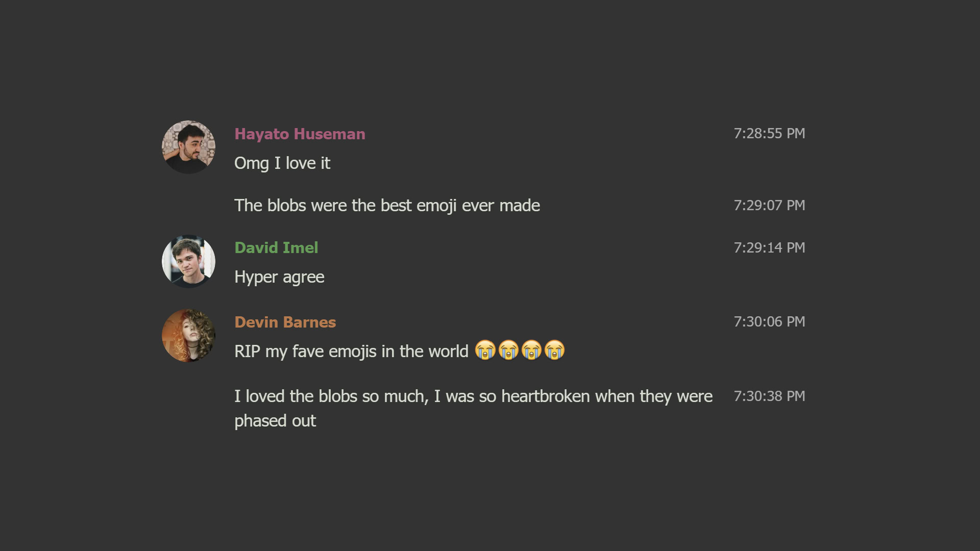Click the 7:28:55 PM timestamp

tap(769, 133)
